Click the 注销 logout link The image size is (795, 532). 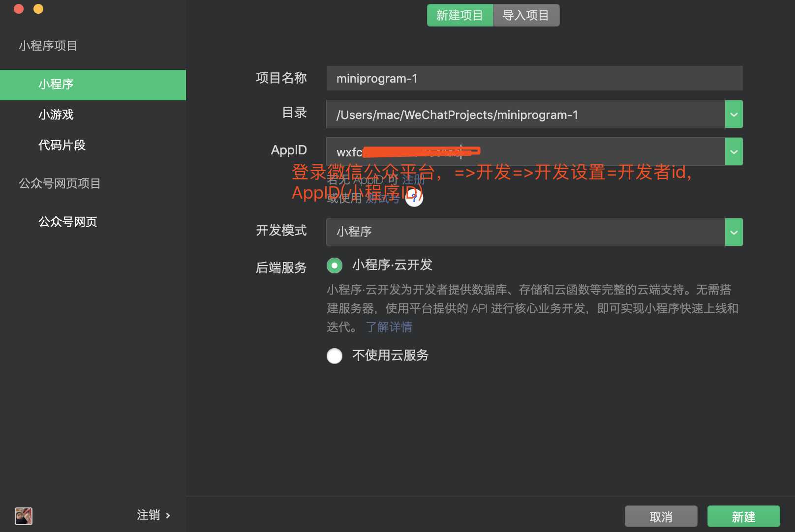click(153, 515)
